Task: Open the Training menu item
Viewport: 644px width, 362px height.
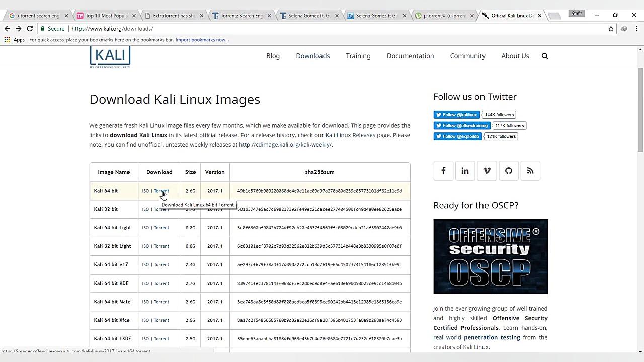Action: (x=358, y=56)
